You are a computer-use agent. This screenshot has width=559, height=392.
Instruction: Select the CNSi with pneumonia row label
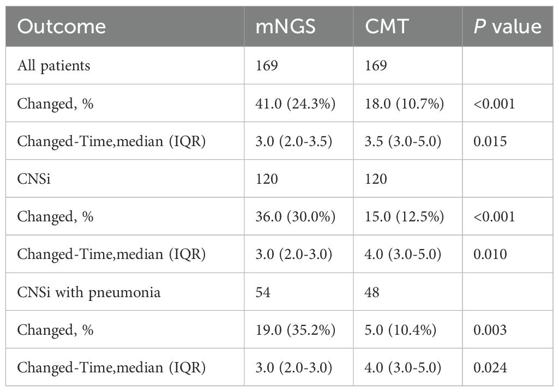coord(89,292)
